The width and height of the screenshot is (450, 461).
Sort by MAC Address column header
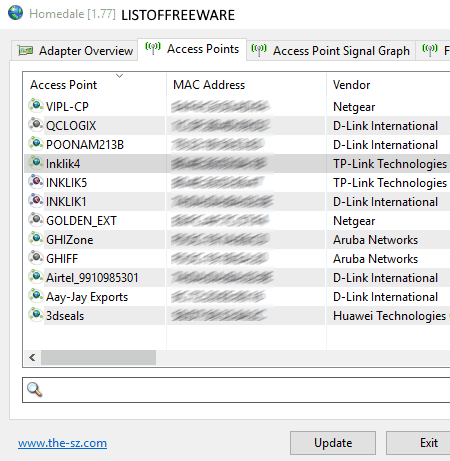click(246, 85)
